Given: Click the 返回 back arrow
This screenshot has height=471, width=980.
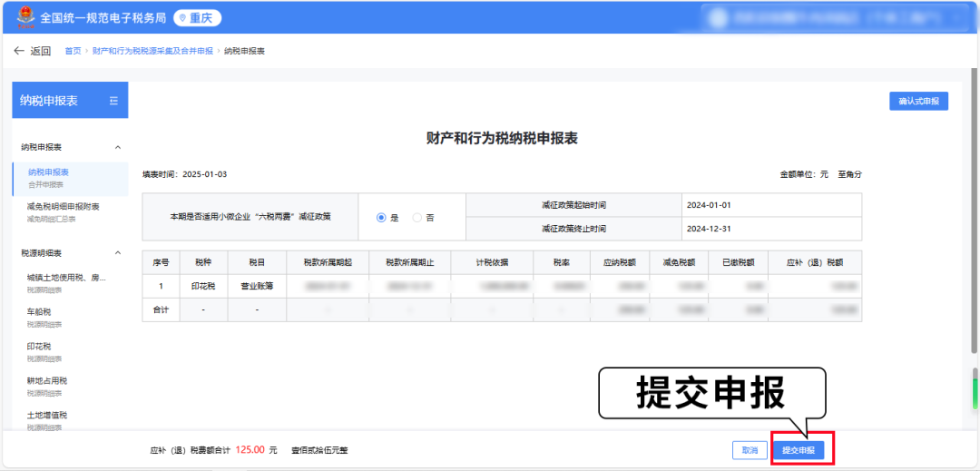Looking at the screenshot, I should pos(18,51).
